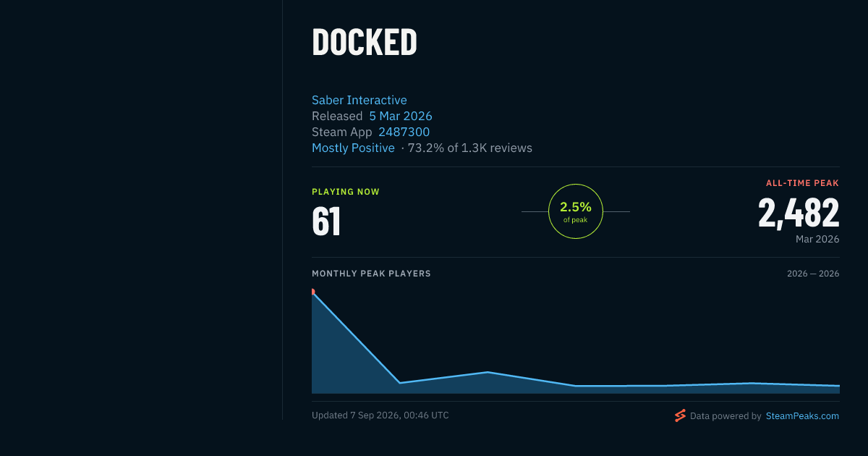This screenshot has height=456, width=868.
Task: Visit SteamPeaks.com link
Action: coord(802,416)
